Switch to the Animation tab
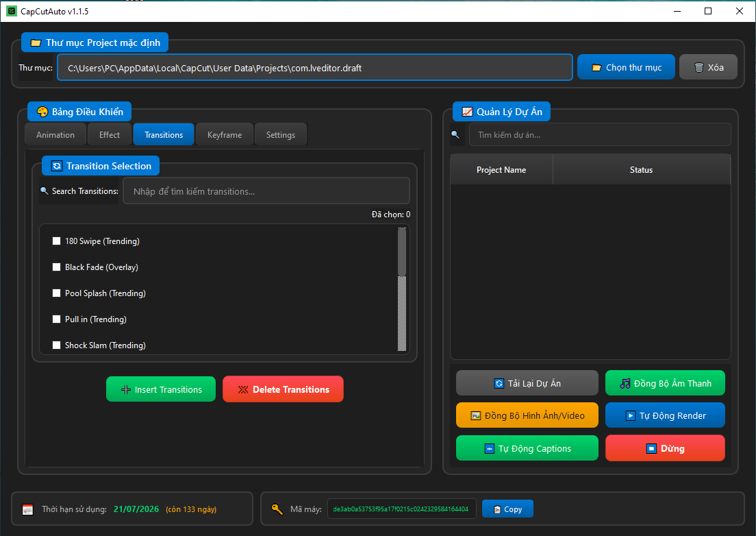 coord(55,134)
